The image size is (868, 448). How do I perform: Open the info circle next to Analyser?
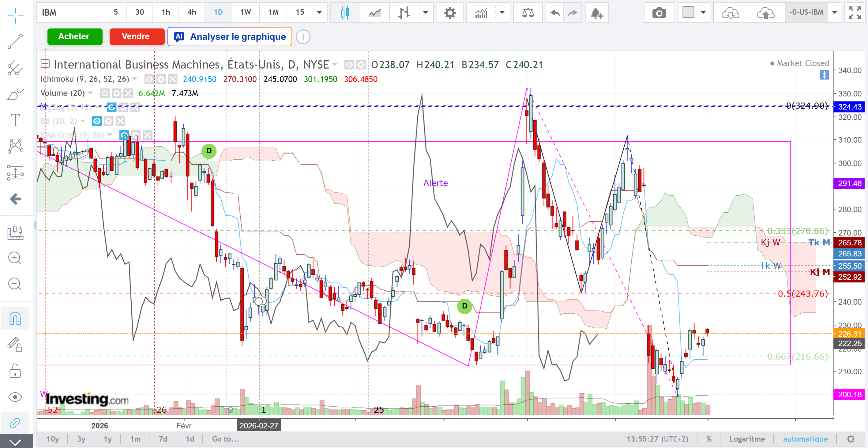click(x=303, y=37)
